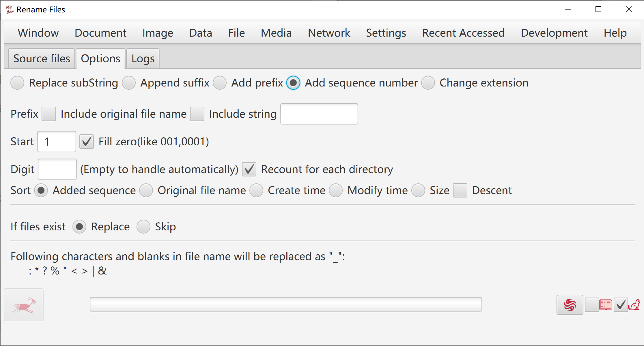The height and width of the screenshot is (346, 644).
Task: Open the File menu
Action: tap(236, 33)
